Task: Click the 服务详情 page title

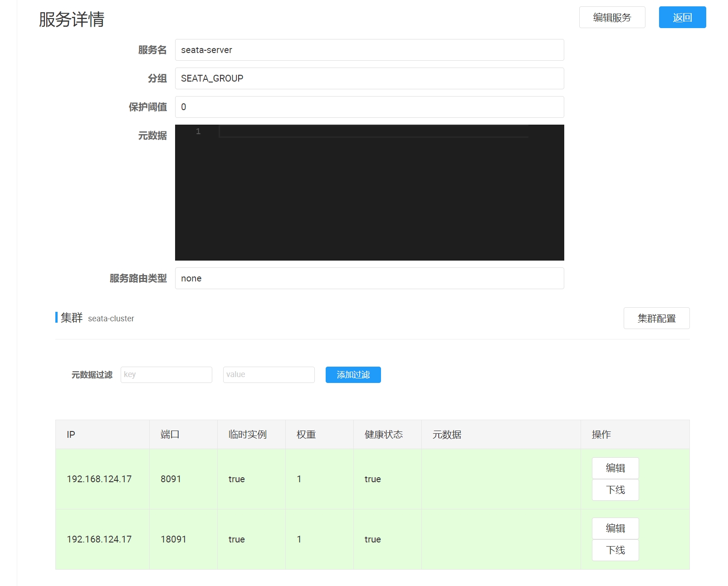Action: point(72,19)
